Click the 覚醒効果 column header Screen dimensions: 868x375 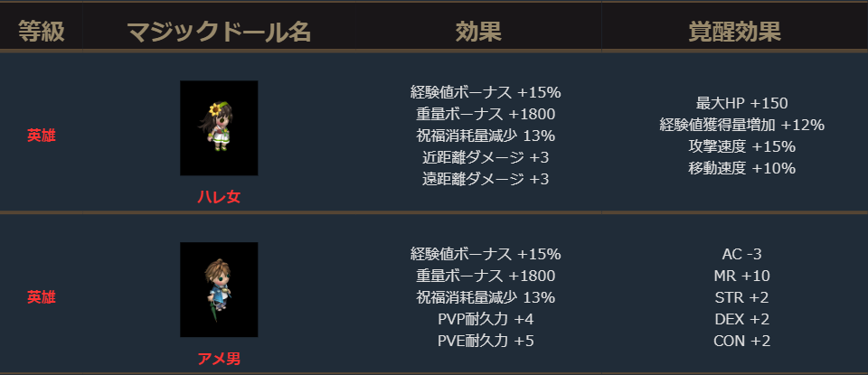pyautogui.click(x=734, y=33)
